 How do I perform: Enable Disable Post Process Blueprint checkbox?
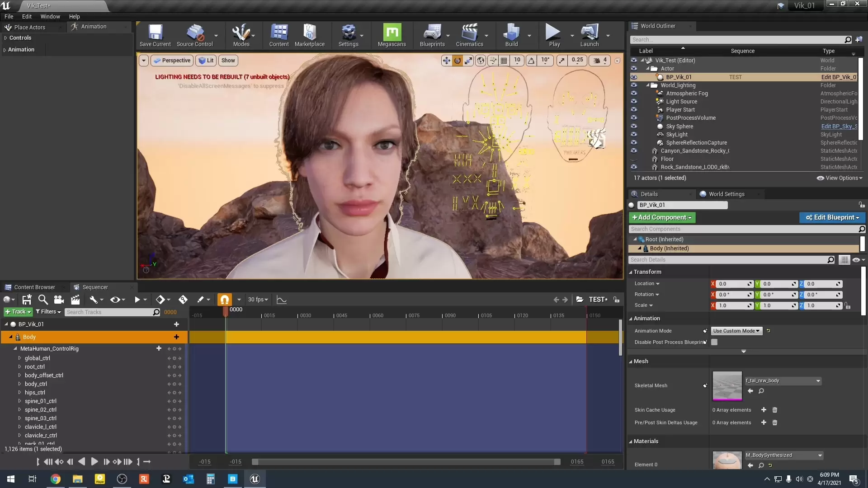714,342
